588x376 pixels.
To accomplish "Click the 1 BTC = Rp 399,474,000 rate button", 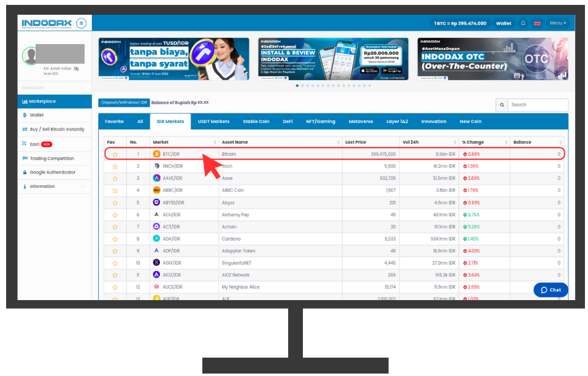I will (x=460, y=23).
